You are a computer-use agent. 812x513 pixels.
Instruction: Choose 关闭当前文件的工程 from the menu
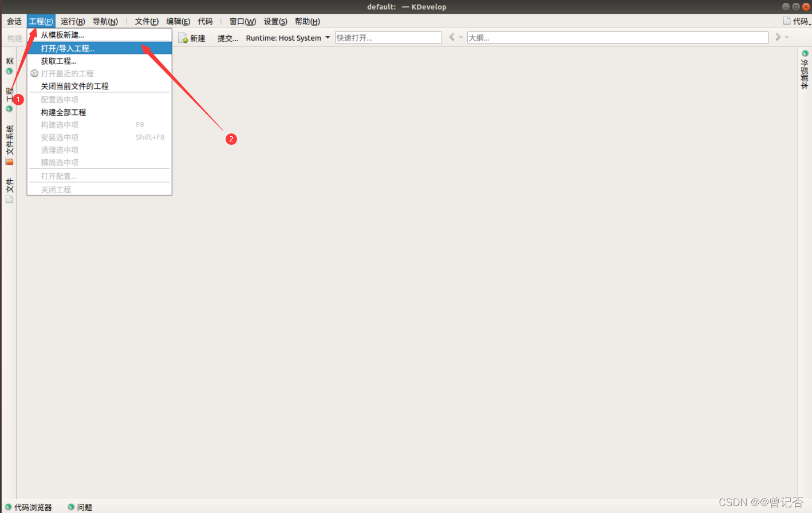tap(100, 86)
